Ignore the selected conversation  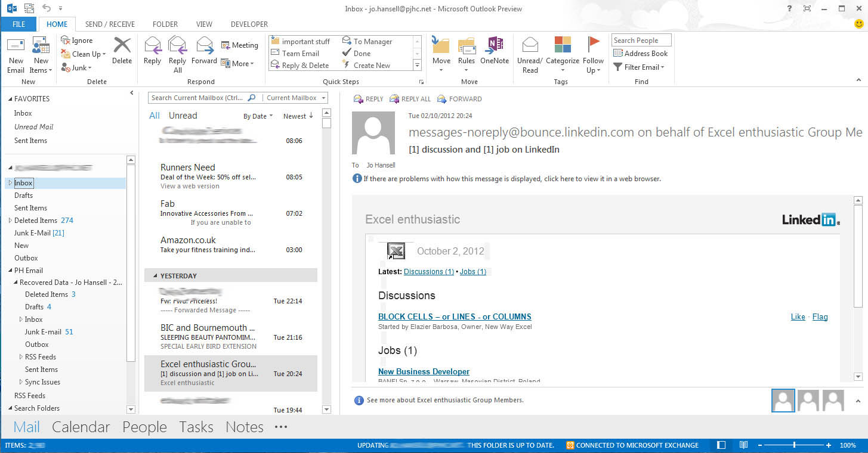click(77, 41)
